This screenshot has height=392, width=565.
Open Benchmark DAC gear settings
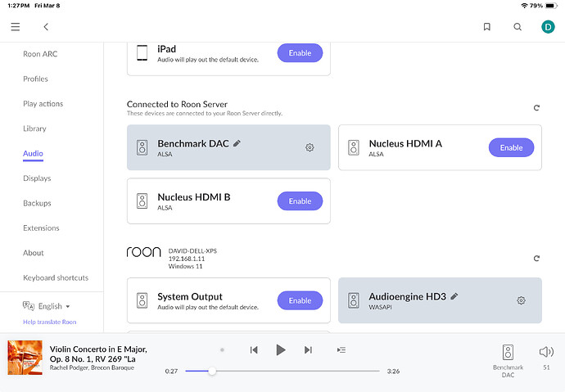point(310,147)
